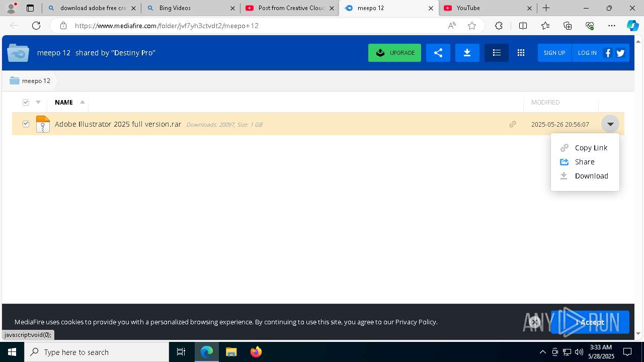The width and height of the screenshot is (644, 362).
Task: Switch to Post from Creative Cloud tab
Action: [x=290, y=8]
